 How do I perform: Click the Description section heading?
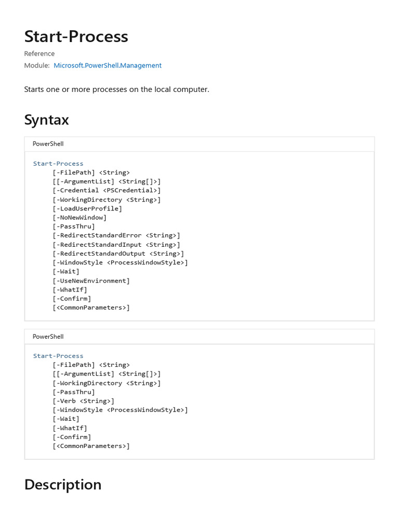point(63,484)
